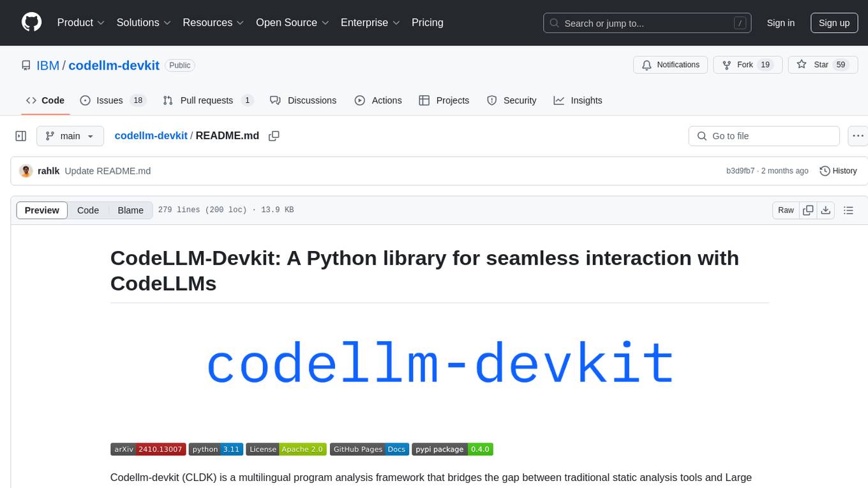Open the README outline list
The height and width of the screenshot is (488, 868).
tap(849, 210)
